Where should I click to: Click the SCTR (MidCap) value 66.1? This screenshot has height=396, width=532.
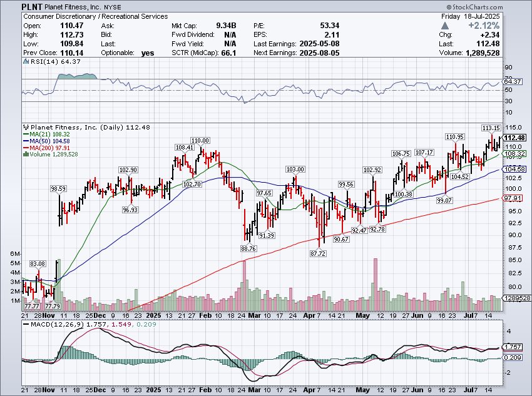pos(229,53)
